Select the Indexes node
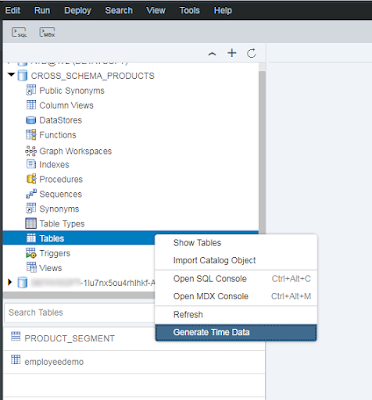372x400 pixels. 54,164
